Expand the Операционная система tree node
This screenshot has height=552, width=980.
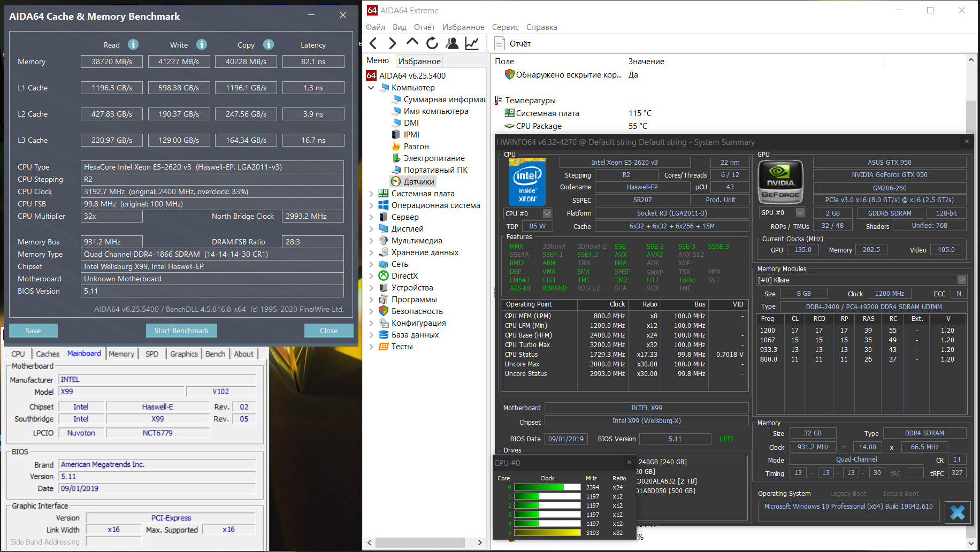pyautogui.click(x=371, y=205)
